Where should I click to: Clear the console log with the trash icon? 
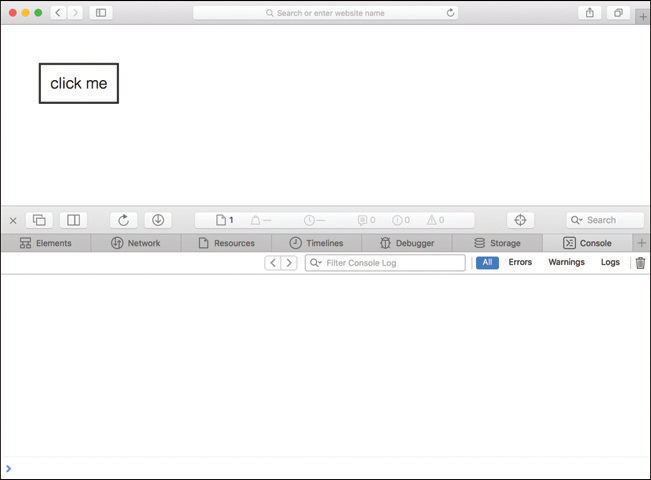coord(640,263)
